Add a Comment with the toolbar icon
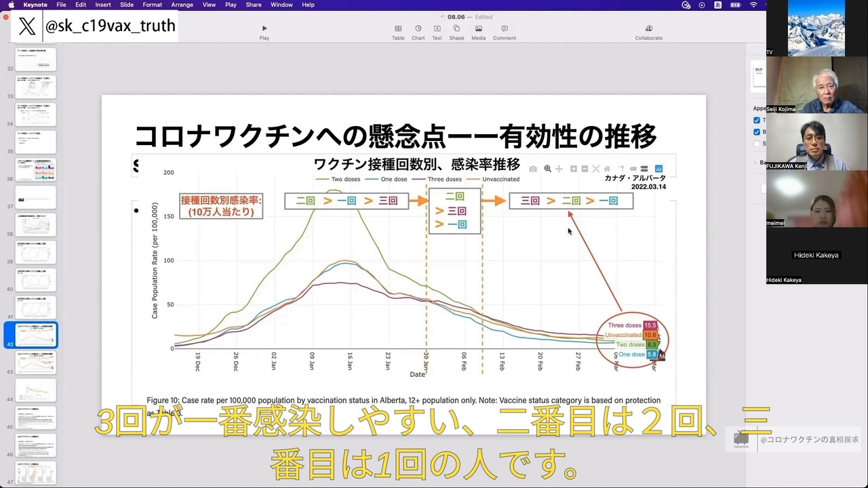This screenshot has height=488, width=868. [x=505, y=33]
